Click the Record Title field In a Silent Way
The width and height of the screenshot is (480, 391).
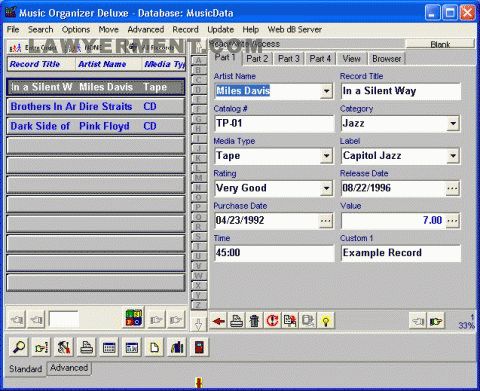pos(401,91)
